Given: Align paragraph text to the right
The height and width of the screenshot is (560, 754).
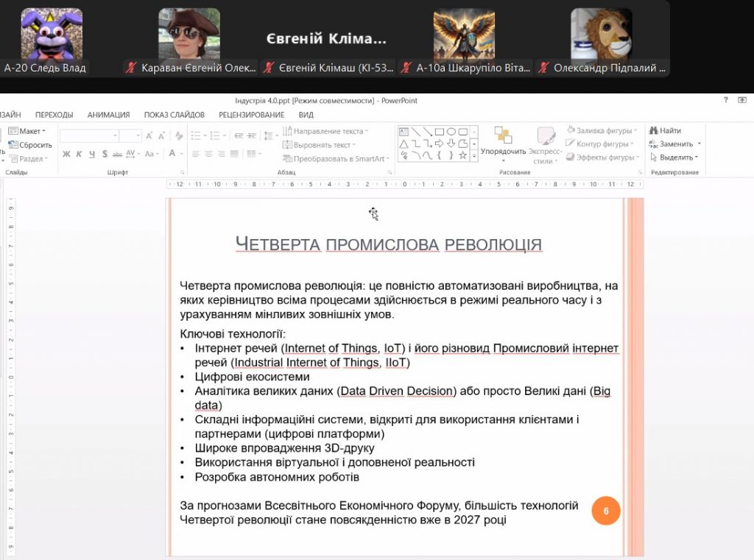Looking at the screenshot, I should click(x=221, y=154).
